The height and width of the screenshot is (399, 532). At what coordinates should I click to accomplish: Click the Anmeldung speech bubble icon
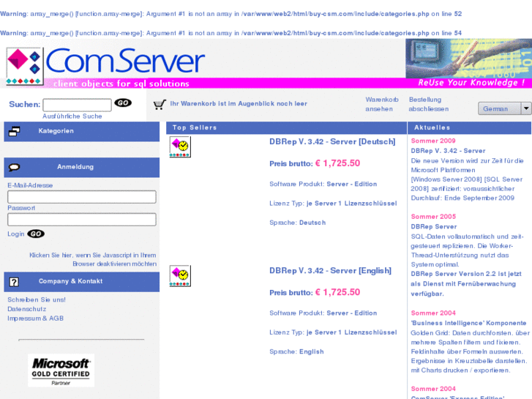point(14,167)
